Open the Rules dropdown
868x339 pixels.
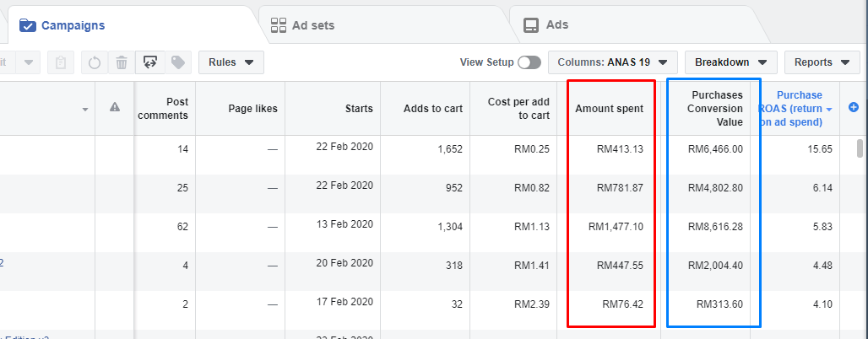[231, 62]
